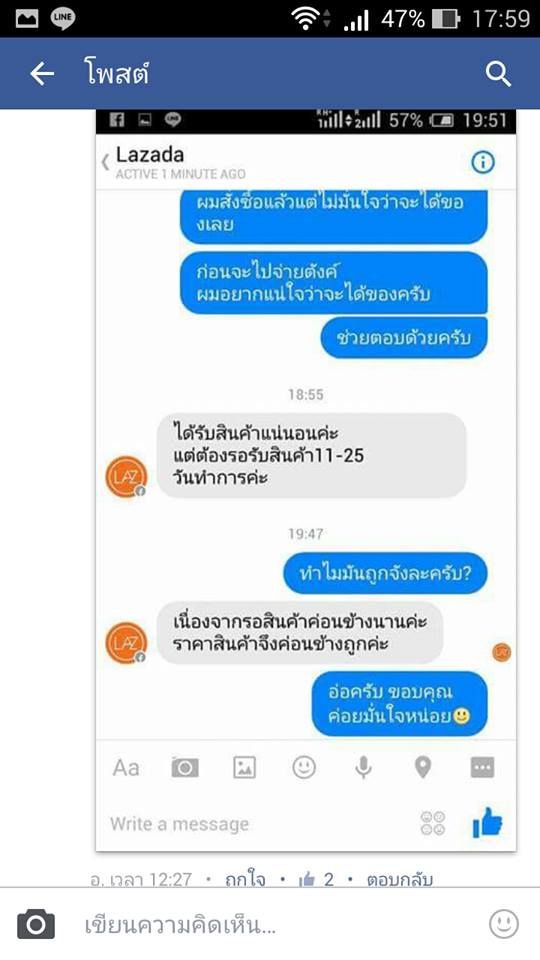Tap the thumbs-up send icon in Messenger
The height and width of the screenshot is (960, 540).
click(x=487, y=822)
